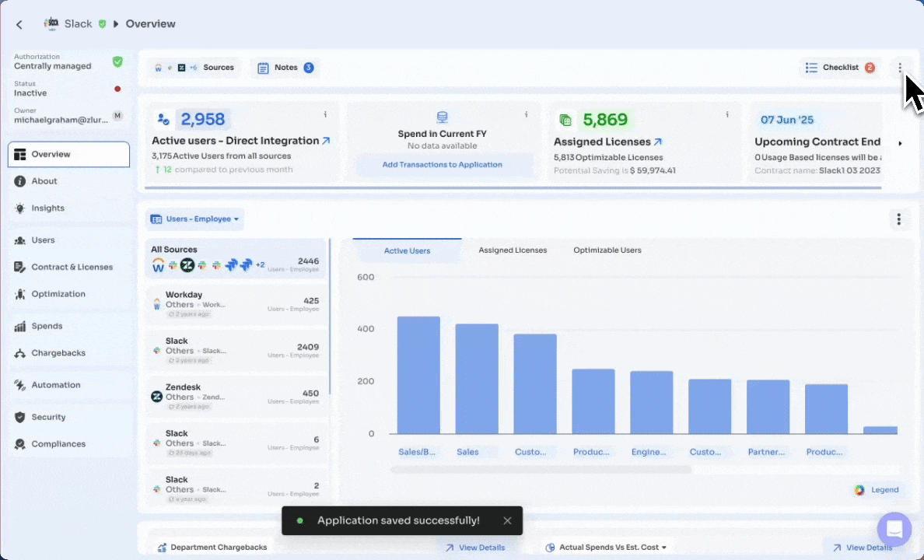Click the Security shield sidebar icon
The height and width of the screenshot is (560, 924).
point(20,417)
